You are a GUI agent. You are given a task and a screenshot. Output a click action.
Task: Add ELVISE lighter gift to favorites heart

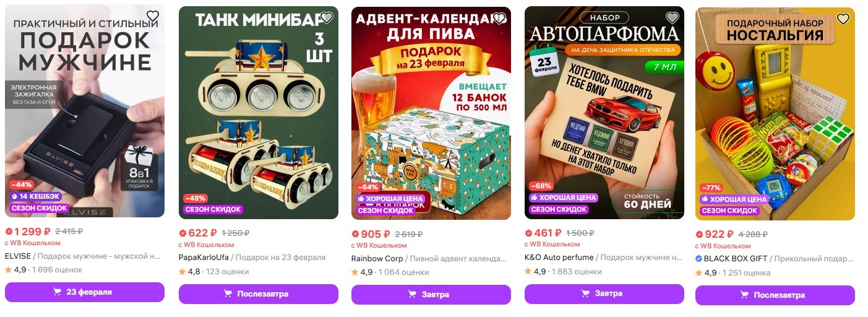coord(153,16)
